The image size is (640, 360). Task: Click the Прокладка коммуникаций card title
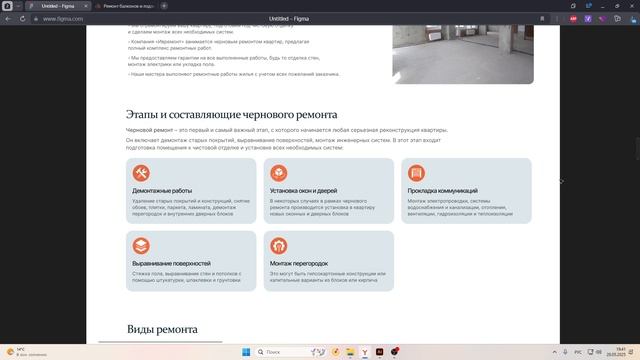pos(442,191)
